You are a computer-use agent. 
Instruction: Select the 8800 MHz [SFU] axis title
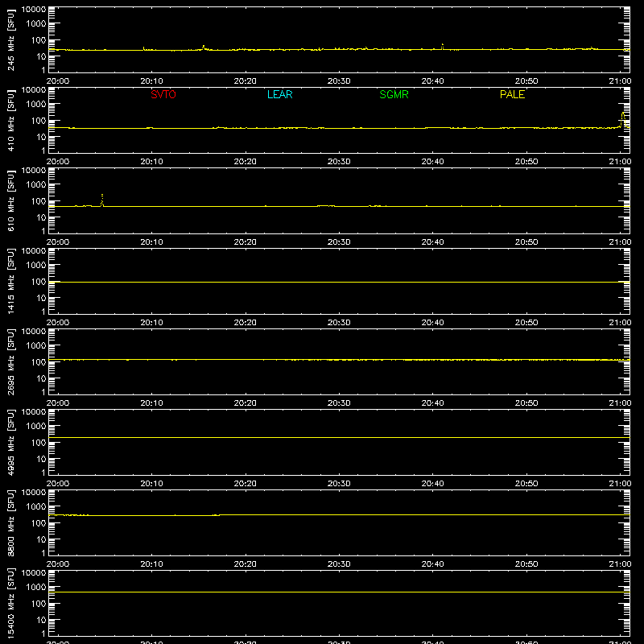(x=10, y=522)
